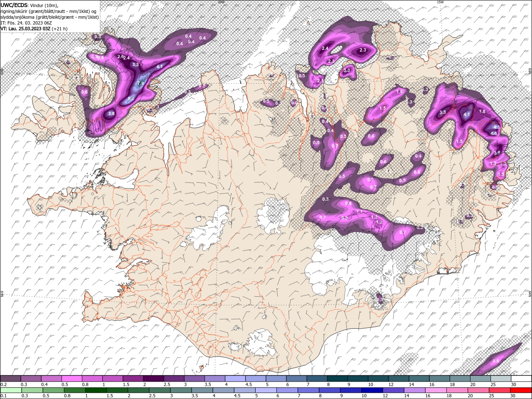Select lower legend swatch between 5 and 6

click(x=266, y=390)
